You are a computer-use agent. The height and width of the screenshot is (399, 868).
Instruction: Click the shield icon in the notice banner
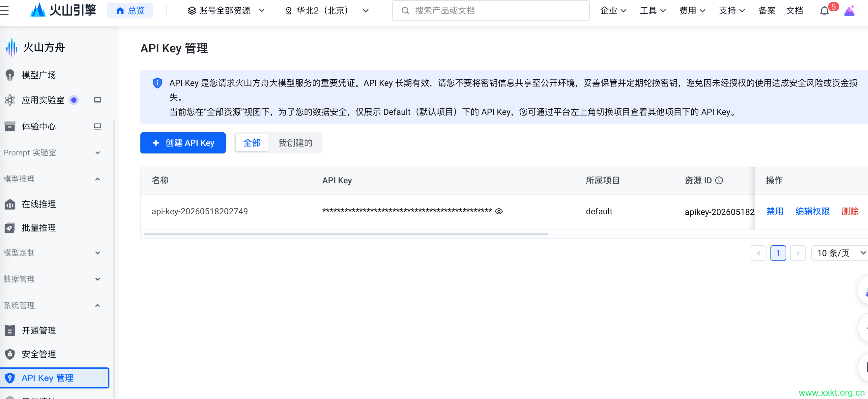pyautogui.click(x=158, y=83)
